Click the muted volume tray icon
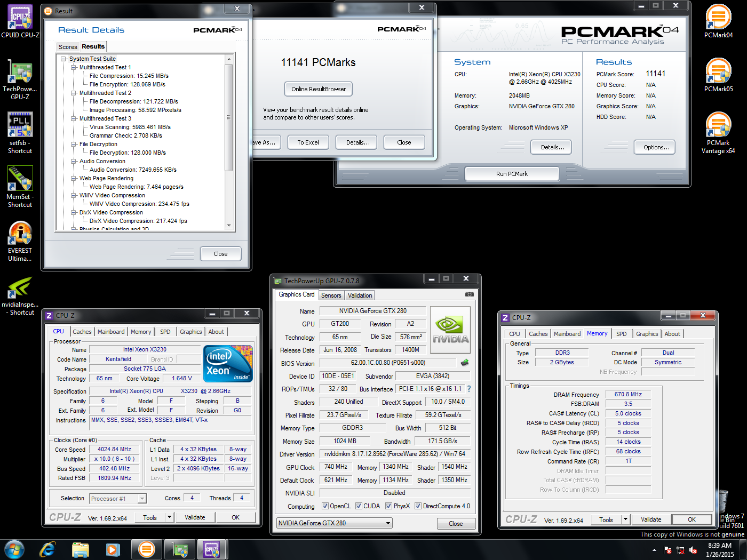The height and width of the screenshot is (560, 747). [693, 549]
